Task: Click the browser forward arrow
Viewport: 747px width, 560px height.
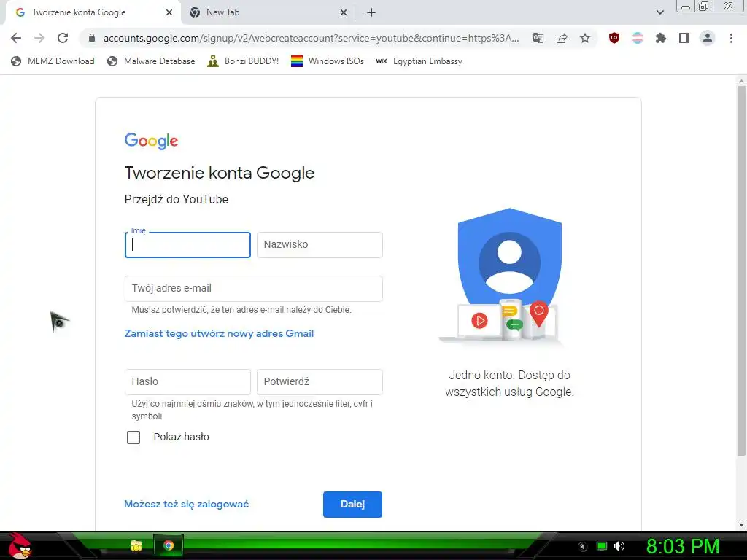Action: 39,38
